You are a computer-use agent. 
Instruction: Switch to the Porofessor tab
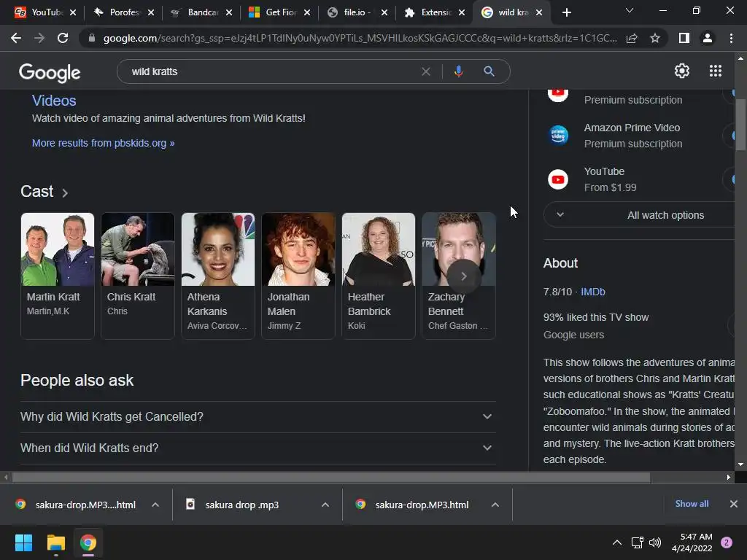click(118, 12)
